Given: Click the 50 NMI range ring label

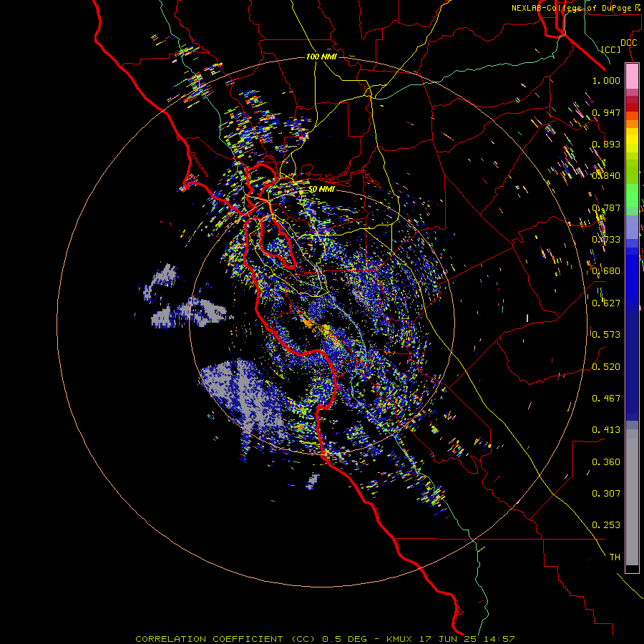Looking at the screenshot, I should (321, 190).
